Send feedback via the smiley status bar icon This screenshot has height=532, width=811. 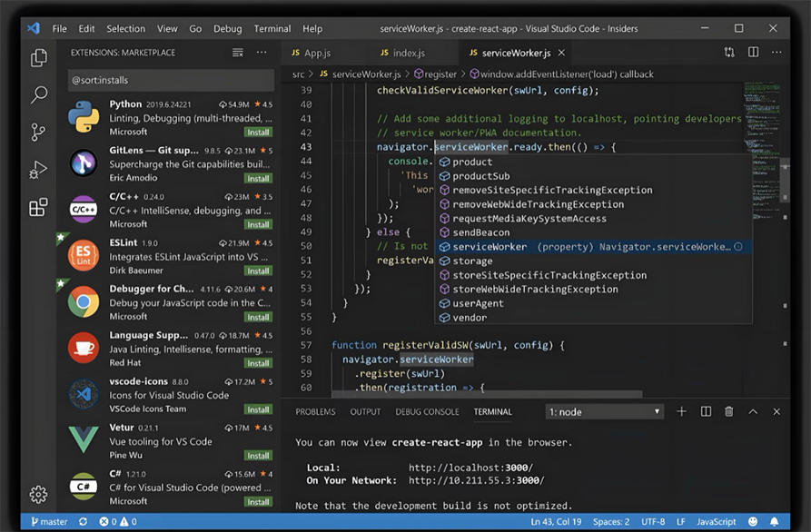(752, 522)
